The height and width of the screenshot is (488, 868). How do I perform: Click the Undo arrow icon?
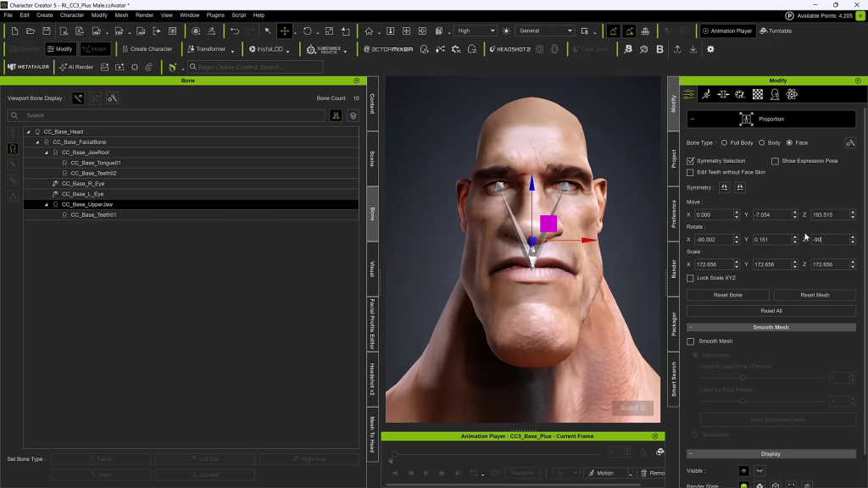235,31
